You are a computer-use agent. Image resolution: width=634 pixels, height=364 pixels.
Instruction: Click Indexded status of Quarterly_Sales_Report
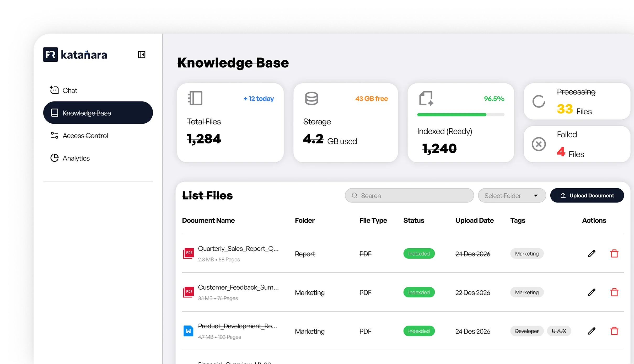419,254
